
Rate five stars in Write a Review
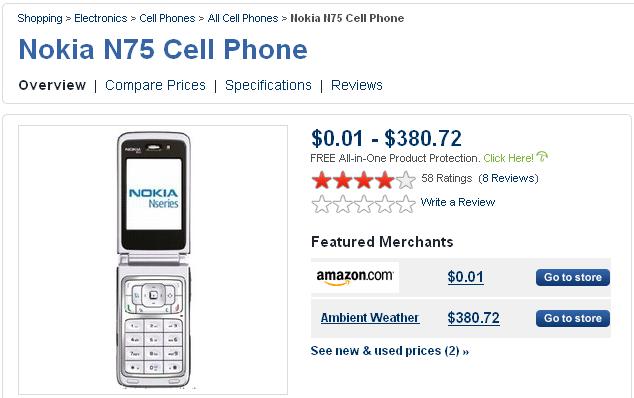[x=406, y=204]
